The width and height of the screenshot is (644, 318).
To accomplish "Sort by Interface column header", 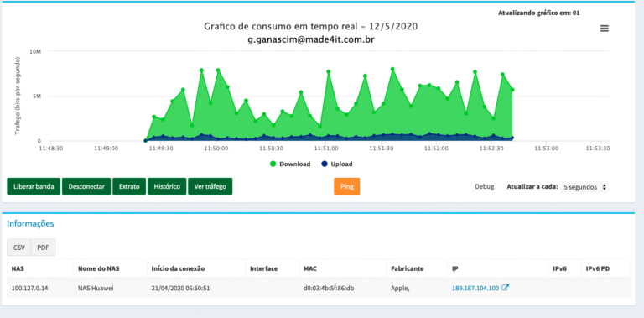I will [x=273, y=268].
